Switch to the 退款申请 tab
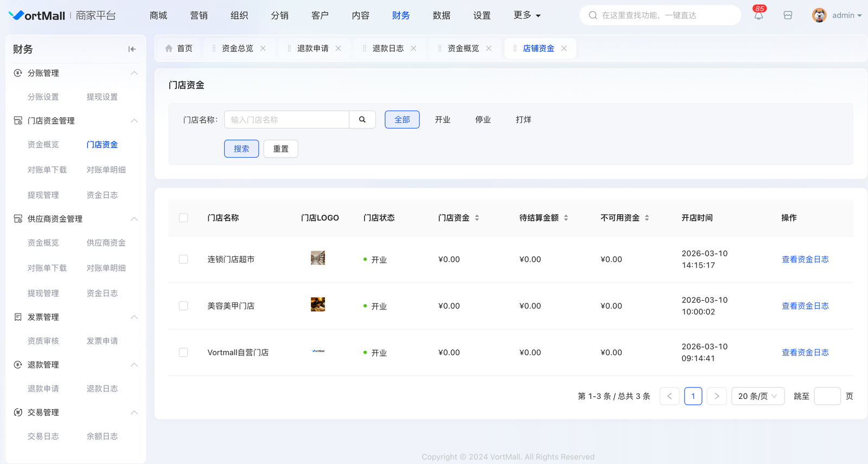 tap(312, 48)
